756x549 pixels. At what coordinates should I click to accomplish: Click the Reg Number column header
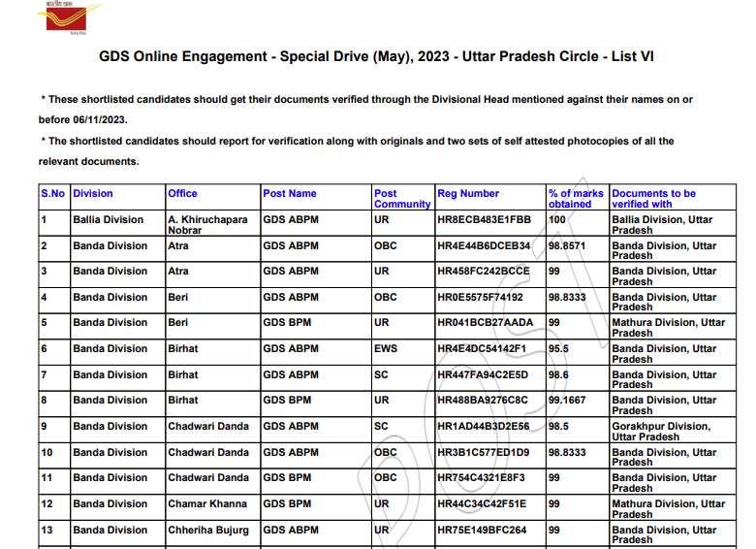[x=468, y=193]
